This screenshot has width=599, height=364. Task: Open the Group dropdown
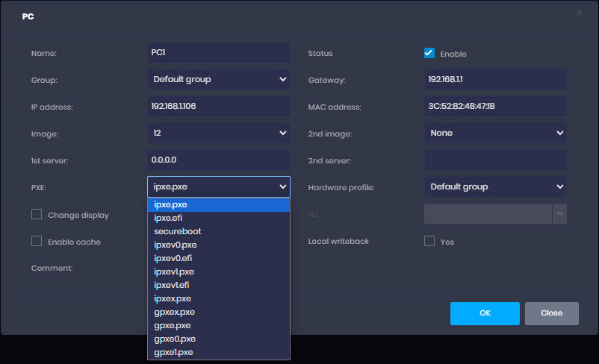219,79
